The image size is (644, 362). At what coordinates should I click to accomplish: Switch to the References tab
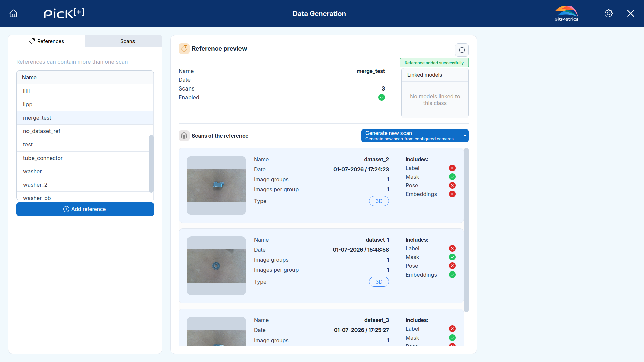click(x=47, y=41)
